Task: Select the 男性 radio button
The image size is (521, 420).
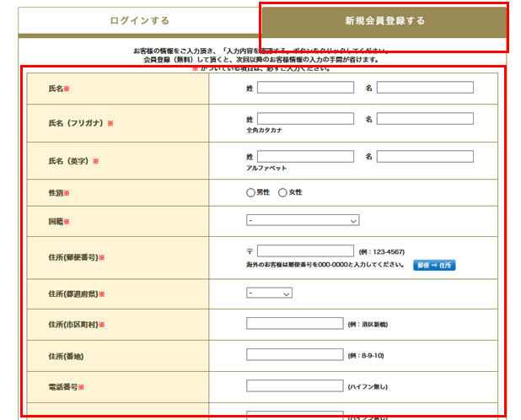Action: pos(250,192)
